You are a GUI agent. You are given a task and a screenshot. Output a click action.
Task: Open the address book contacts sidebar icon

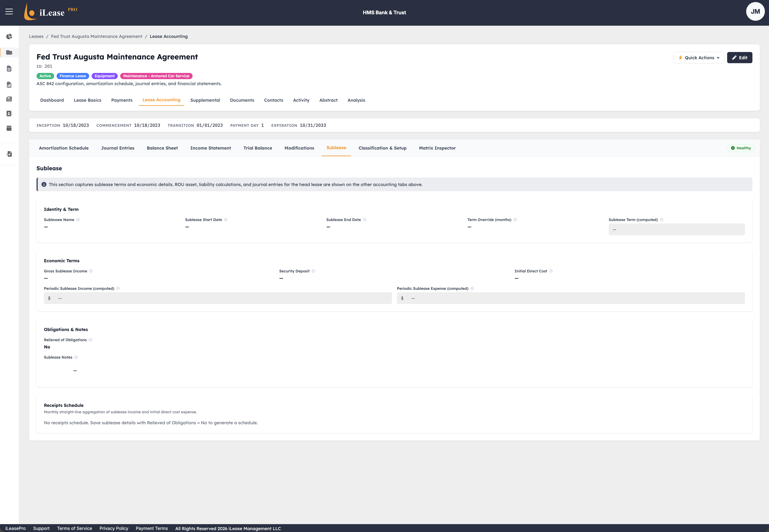pyautogui.click(x=9, y=113)
